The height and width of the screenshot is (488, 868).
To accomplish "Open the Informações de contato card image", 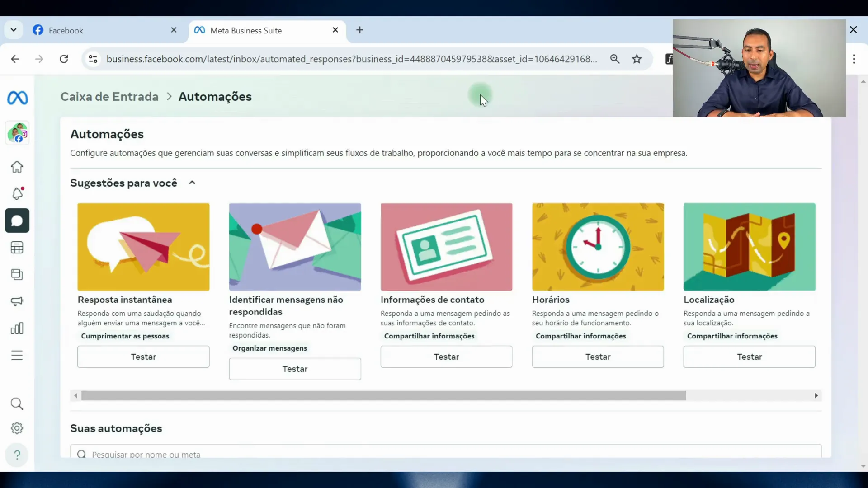I will pos(446,247).
